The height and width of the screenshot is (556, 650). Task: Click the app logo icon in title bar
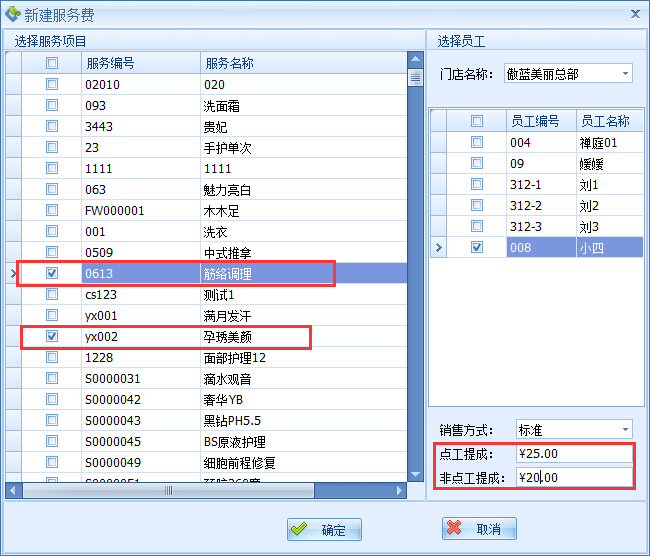pyautogui.click(x=12, y=13)
